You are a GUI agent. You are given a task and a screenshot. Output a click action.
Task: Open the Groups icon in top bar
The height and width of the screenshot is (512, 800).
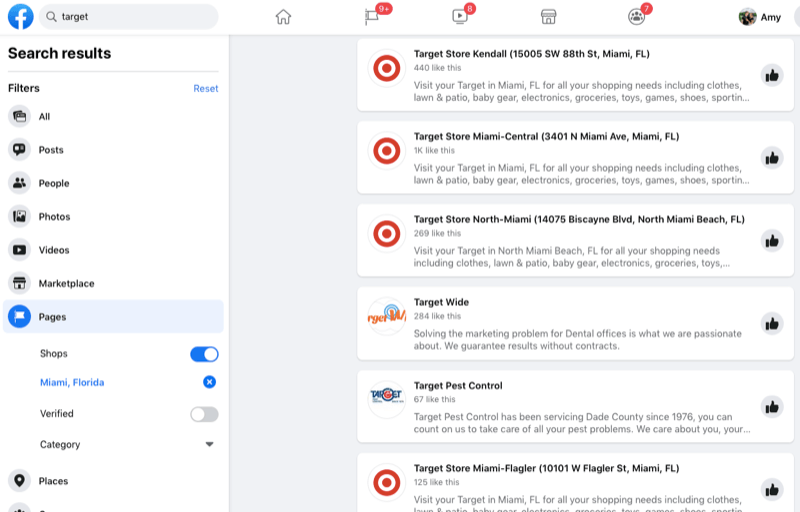636,17
